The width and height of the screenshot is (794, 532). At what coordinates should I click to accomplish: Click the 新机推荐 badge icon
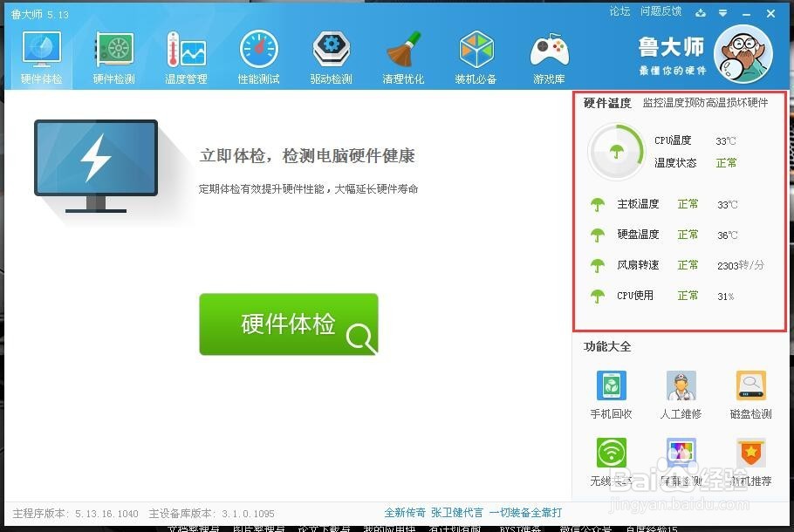[x=751, y=453]
